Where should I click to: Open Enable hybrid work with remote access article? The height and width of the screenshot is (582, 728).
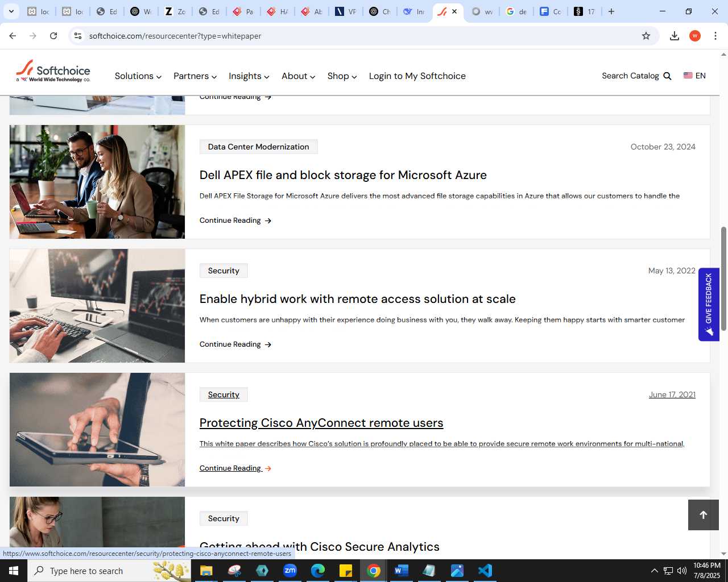[x=358, y=299]
